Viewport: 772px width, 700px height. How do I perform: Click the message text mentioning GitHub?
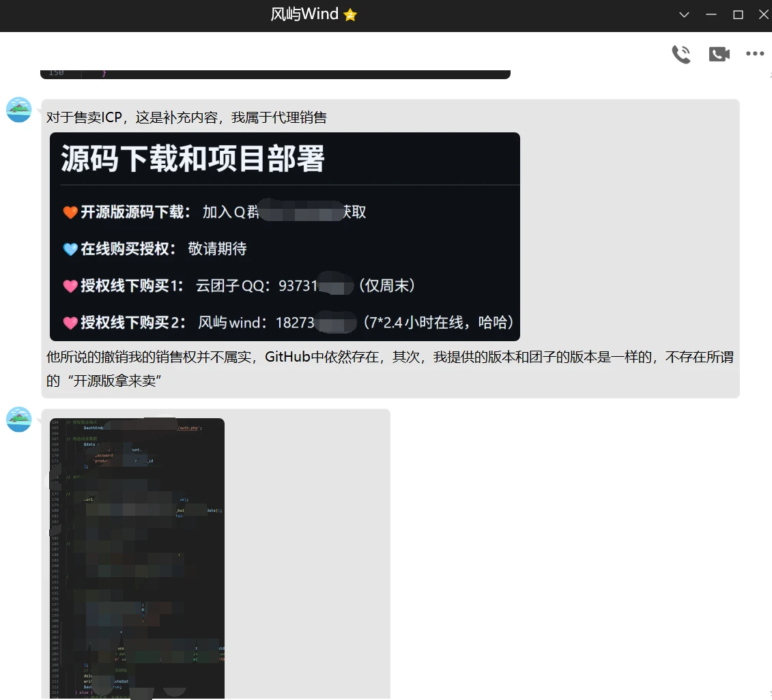click(x=389, y=358)
